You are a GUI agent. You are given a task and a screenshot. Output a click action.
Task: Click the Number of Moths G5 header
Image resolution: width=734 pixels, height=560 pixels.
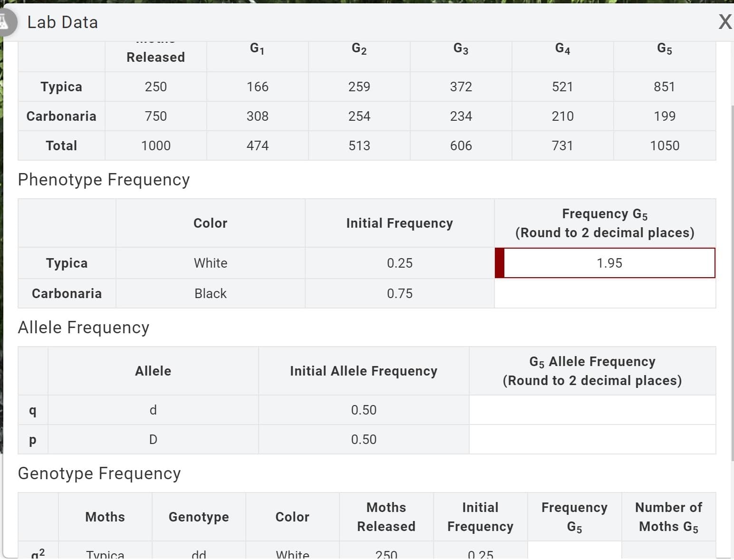point(668,517)
